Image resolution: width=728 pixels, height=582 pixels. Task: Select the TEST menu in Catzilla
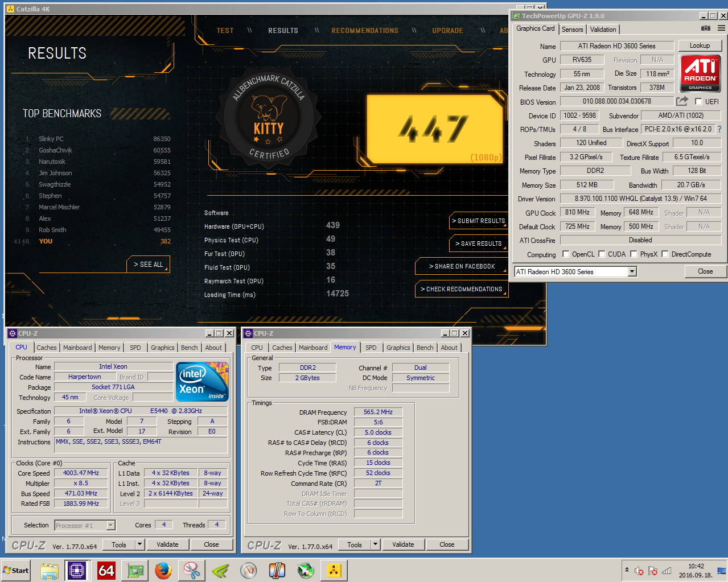click(225, 31)
